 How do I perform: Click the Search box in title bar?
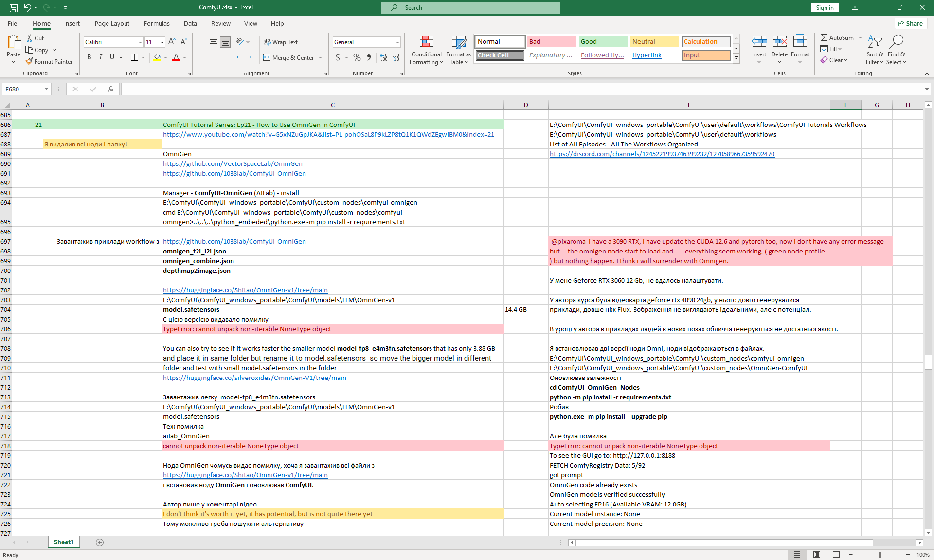click(x=470, y=7)
